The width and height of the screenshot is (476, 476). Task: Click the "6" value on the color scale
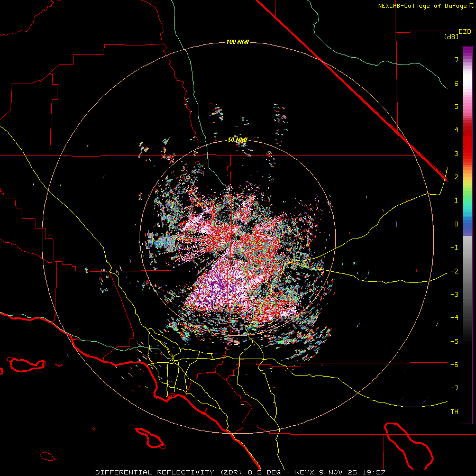click(456, 83)
